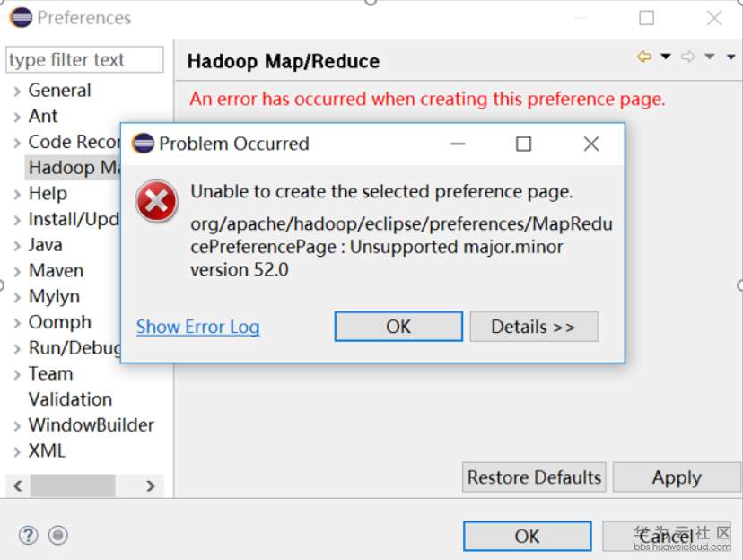Expand the Java preferences node
Screen dimensions: 743x560
click(x=17, y=245)
